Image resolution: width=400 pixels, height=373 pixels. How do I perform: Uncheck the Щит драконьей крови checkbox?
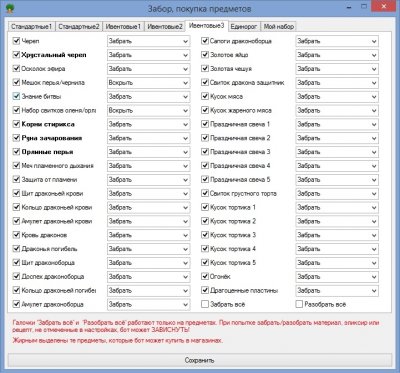tap(16, 193)
